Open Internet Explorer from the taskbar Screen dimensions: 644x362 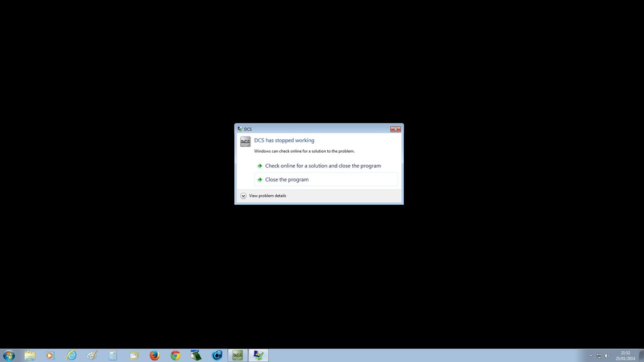(x=71, y=356)
